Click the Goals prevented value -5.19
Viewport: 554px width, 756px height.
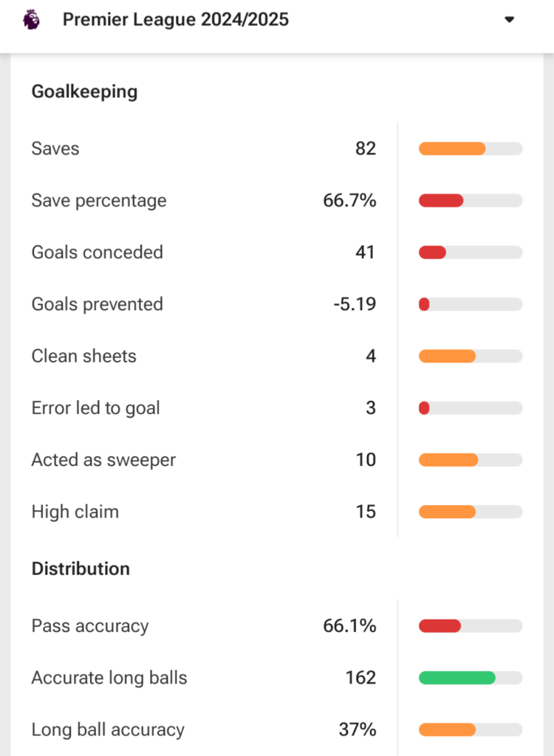click(355, 304)
